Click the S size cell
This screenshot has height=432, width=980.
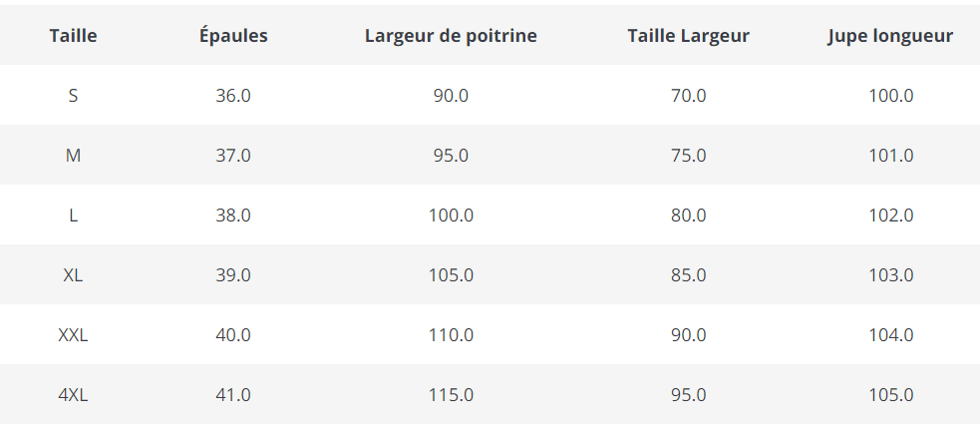[73, 96]
